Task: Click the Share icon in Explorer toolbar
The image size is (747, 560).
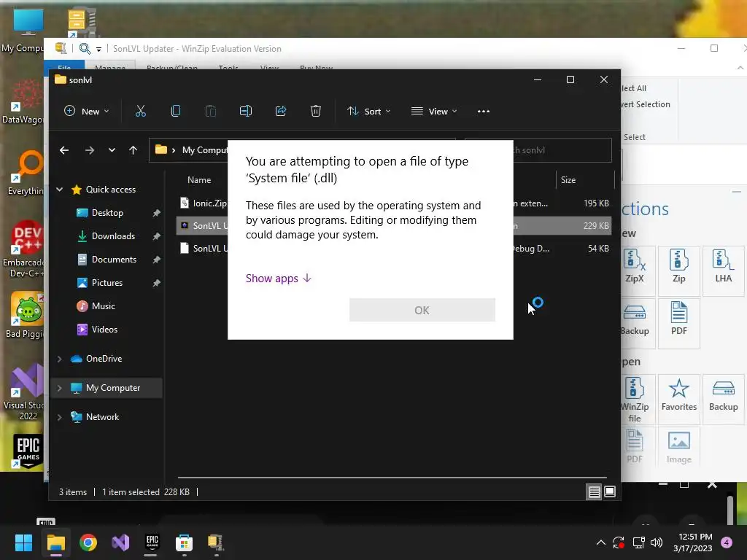Action: [x=281, y=112]
